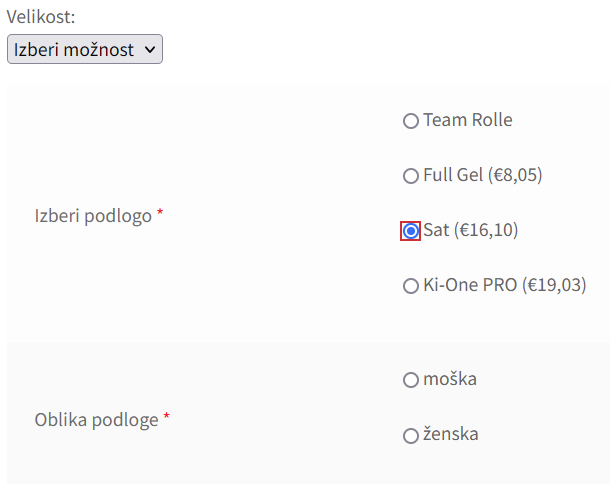This screenshot has width=610, height=484.
Task: Select the Team Rolle radio button
Action: 410,121
